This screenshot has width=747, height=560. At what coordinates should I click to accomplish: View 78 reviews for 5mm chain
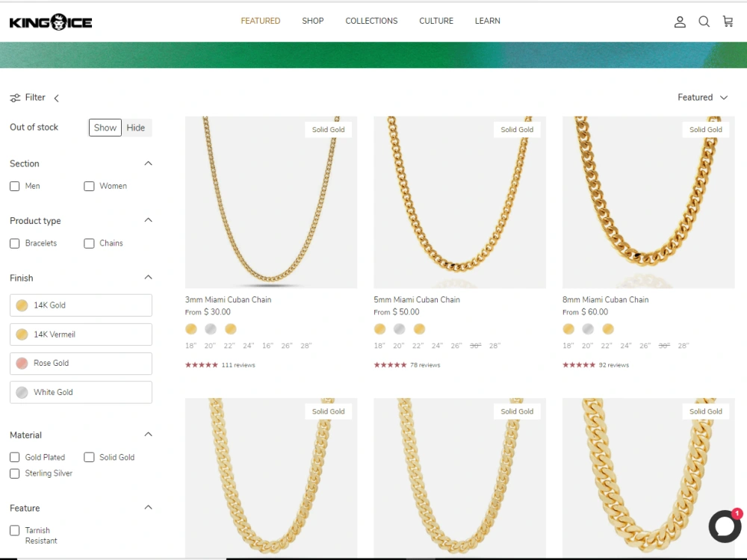pos(425,365)
